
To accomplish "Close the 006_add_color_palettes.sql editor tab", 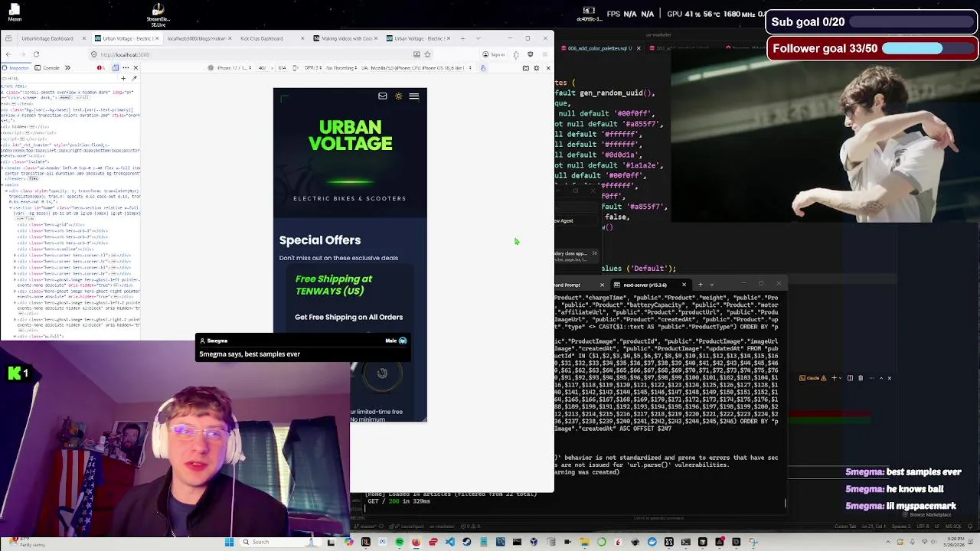I will pyautogui.click(x=639, y=48).
